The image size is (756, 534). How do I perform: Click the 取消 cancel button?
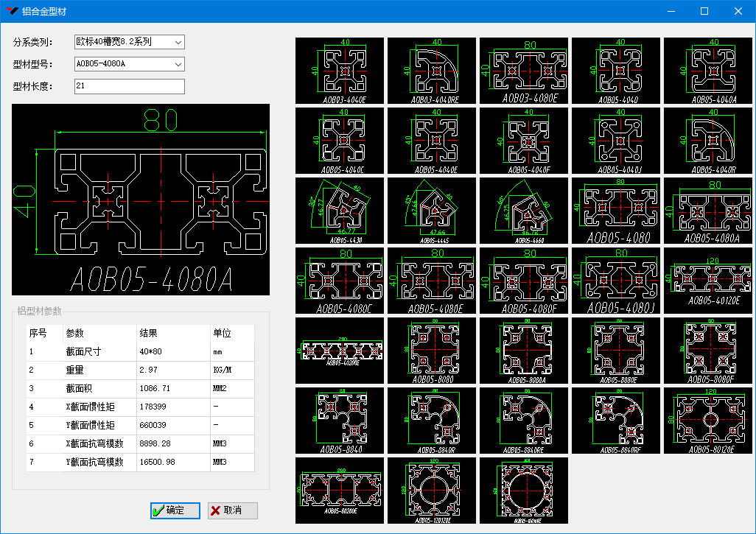[233, 510]
